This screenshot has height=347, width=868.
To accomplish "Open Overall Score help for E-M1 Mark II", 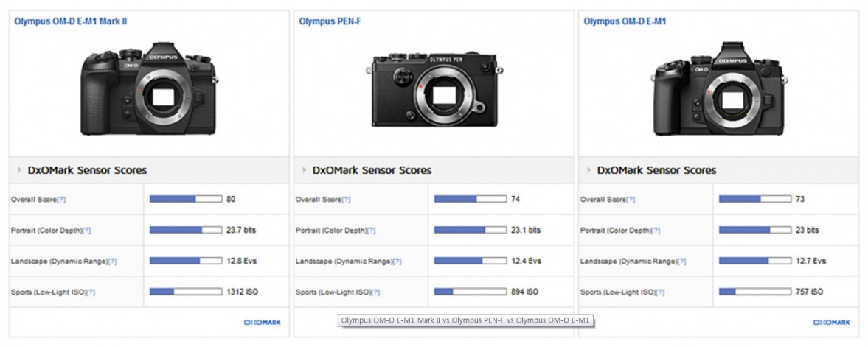I will (61, 200).
